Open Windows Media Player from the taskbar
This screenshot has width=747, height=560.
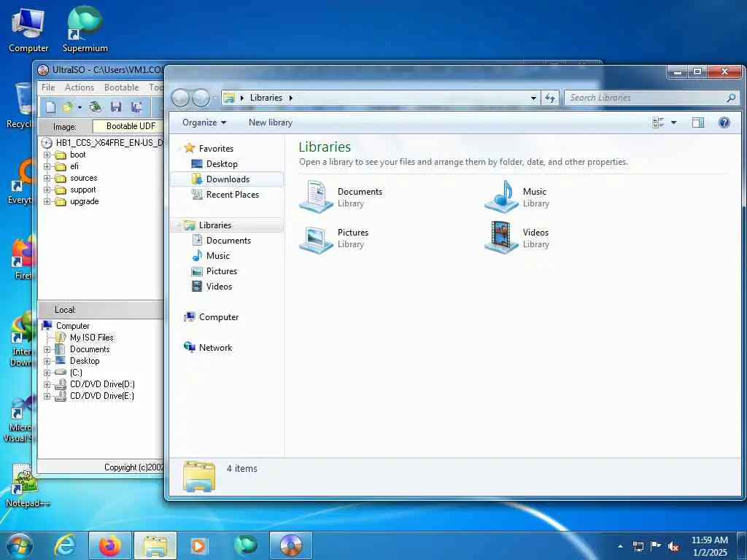click(198, 545)
